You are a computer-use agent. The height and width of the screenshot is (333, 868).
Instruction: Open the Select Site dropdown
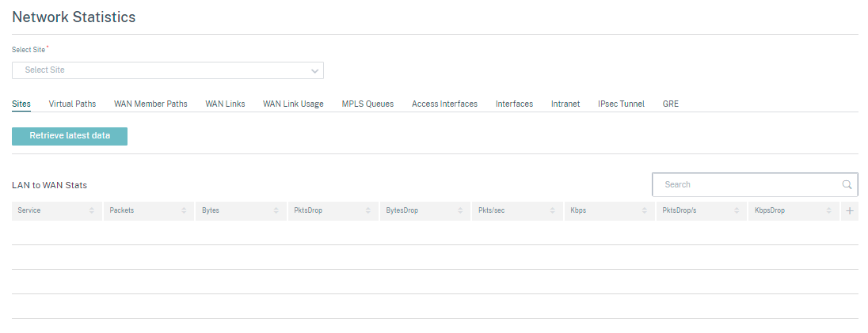(x=168, y=70)
